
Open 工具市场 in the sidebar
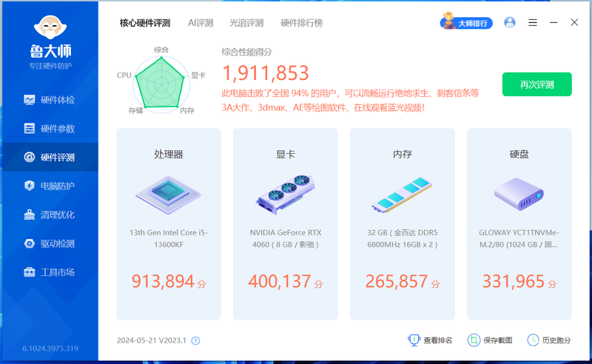click(x=50, y=272)
